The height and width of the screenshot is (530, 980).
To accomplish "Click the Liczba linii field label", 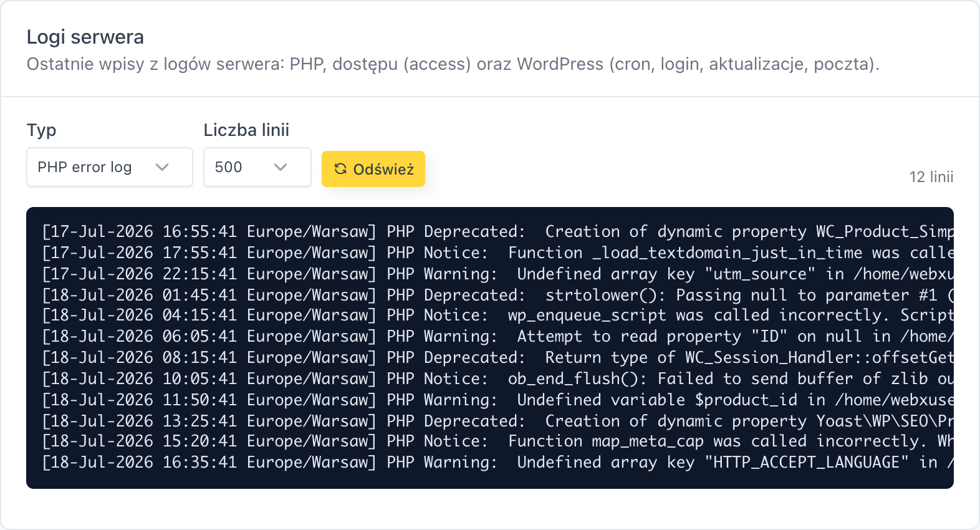I will click(x=247, y=130).
